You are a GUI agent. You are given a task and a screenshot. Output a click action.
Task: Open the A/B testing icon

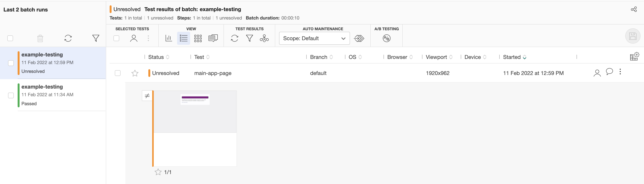[386, 38]
